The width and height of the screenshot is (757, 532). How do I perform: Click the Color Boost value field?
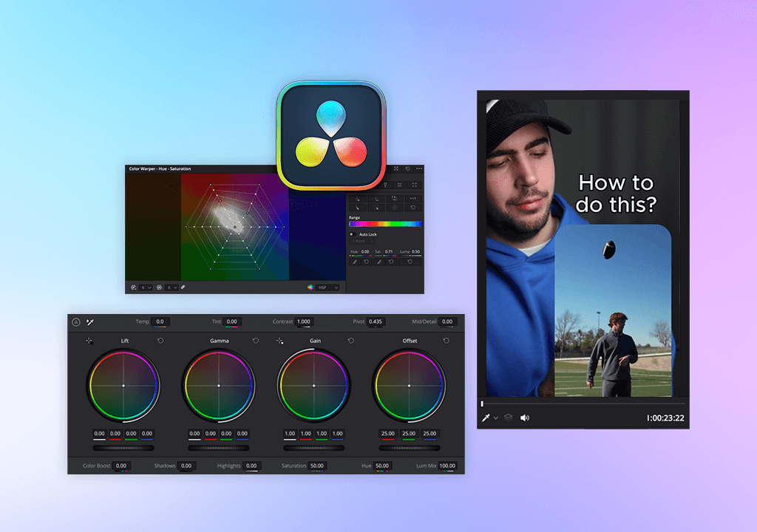point(120,465)
